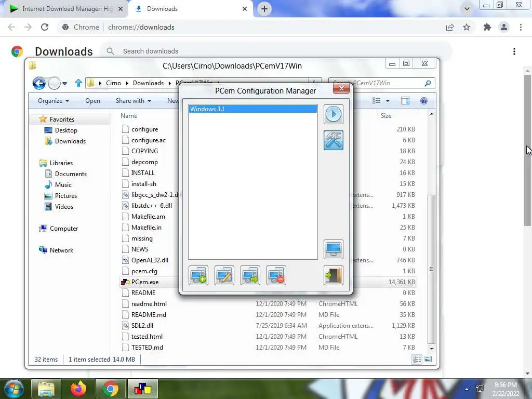Toggle Explorer preview pane icon
The height and width of the screenshot is (399, 532).
pos(405,101)
